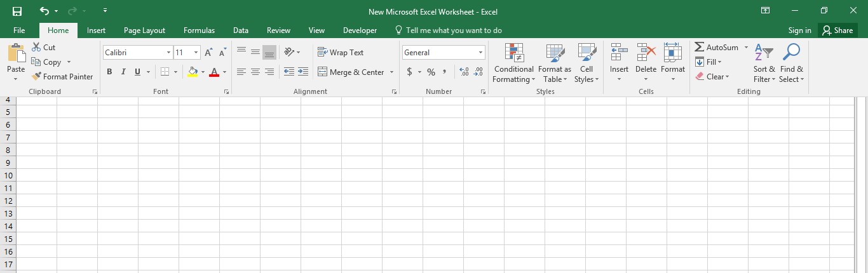
Task: Open the Formulas ribbon tab
Action: (x=199, y=30)
